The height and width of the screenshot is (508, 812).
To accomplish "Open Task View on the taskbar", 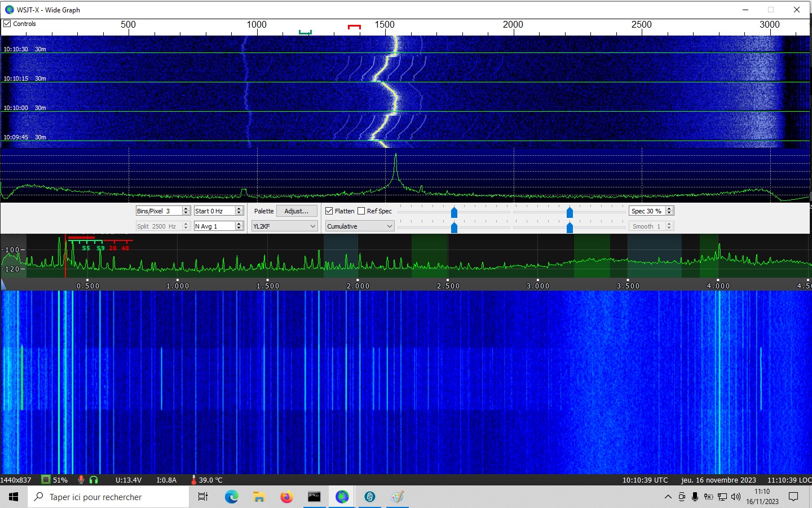I will [x=203, y=497].
